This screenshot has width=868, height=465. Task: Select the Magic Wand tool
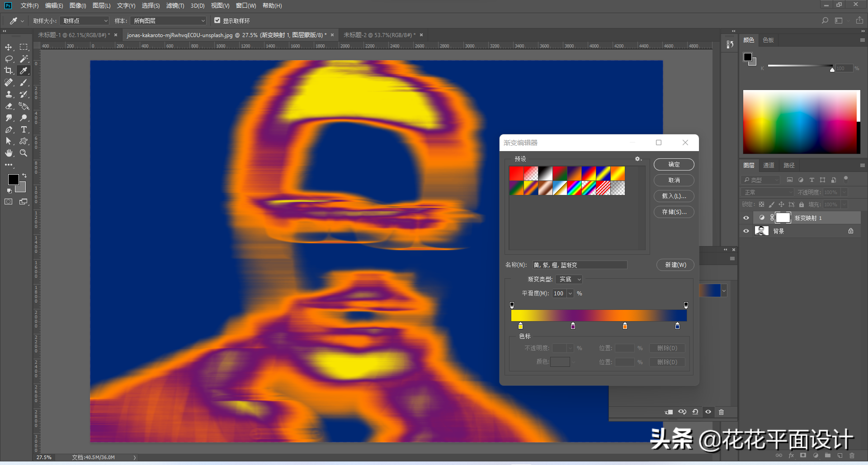(x=24, y=59)
